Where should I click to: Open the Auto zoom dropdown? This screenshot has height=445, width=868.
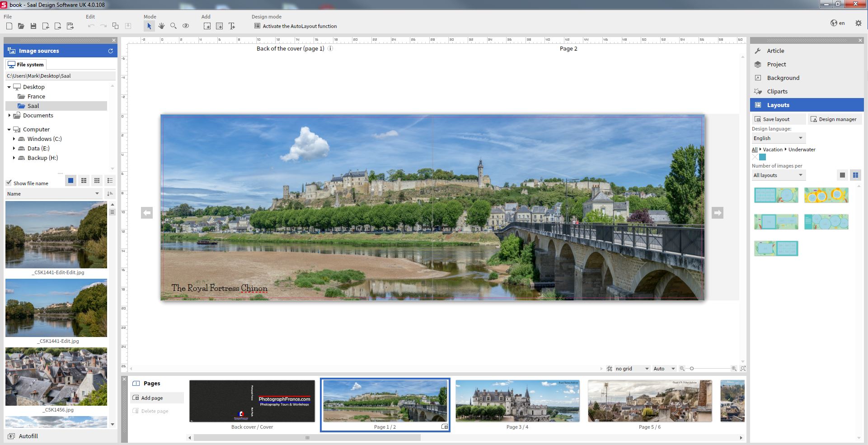coord(664,369)
